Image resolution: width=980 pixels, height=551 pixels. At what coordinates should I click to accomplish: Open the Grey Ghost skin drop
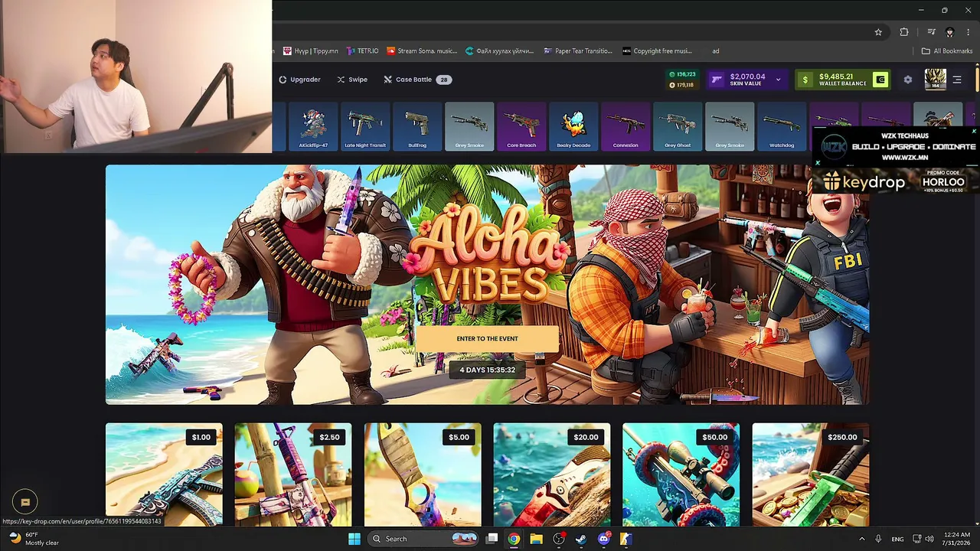click(x=678, y=126)
